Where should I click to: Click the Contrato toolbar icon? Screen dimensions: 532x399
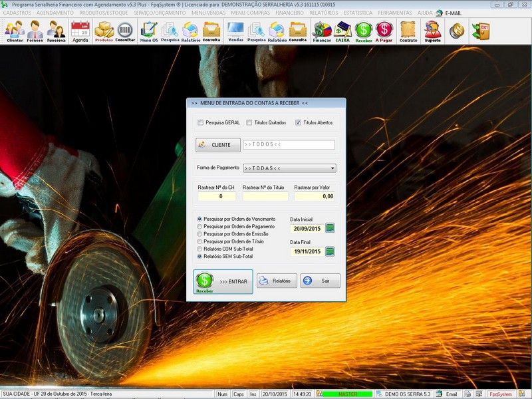pyautogui.click(x=408, y=31)
